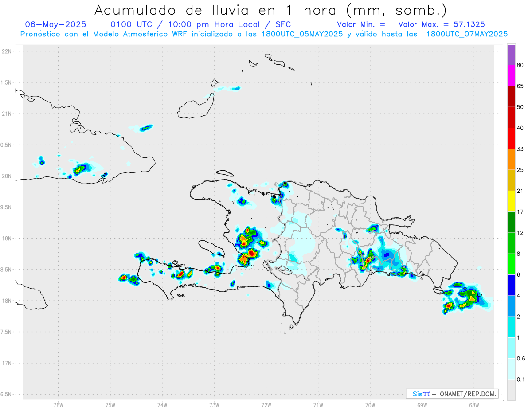The width and height of the screenshot is (532, 411).
Task: Select the magenta swatch between 65 and 80
Action: tap(511, 76)
